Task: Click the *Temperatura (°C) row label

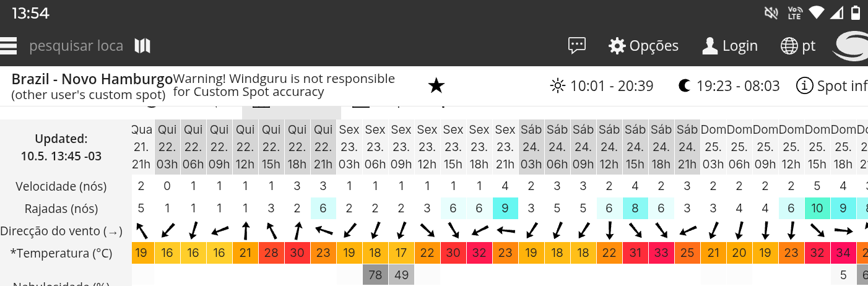Action: (61, 253)
